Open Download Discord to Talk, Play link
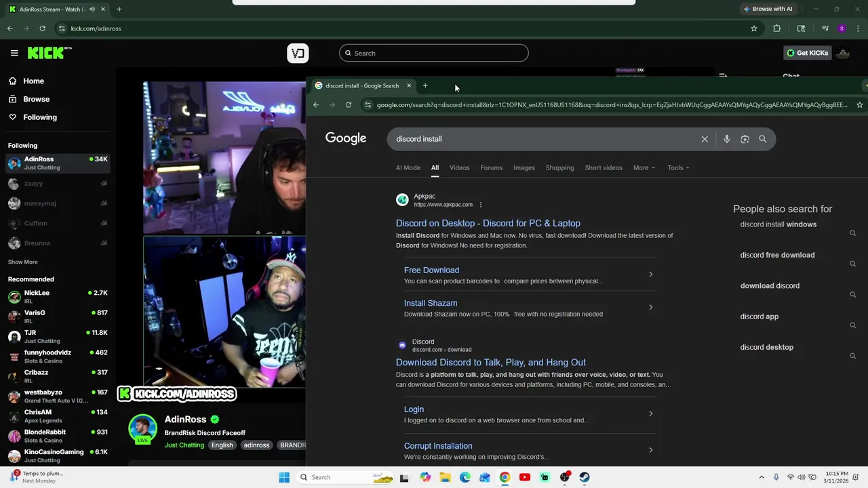 coord(491,363)
